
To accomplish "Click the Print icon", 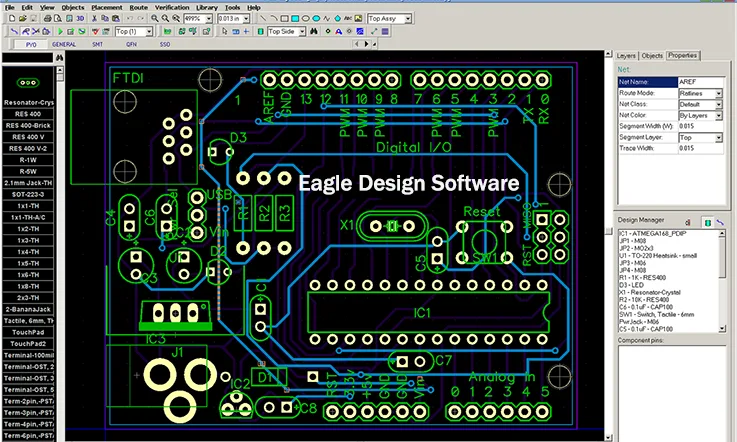I will click(47, 18).
